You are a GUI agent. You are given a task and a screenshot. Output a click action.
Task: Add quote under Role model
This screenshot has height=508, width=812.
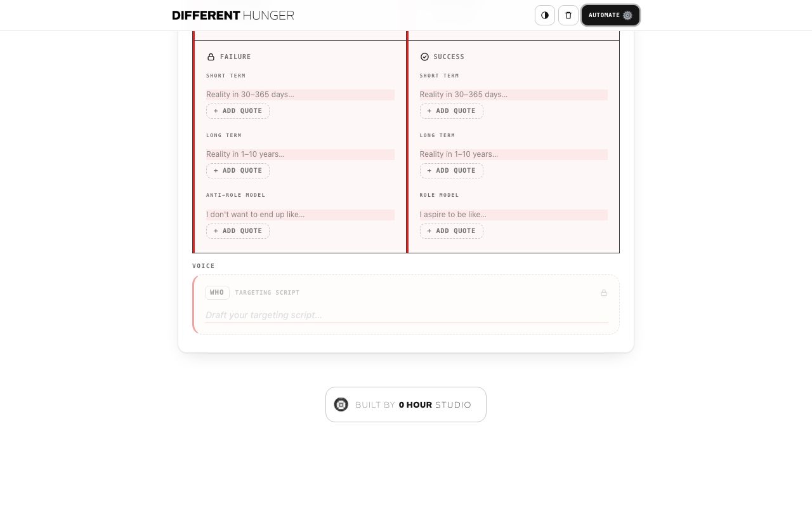(452, 231)
